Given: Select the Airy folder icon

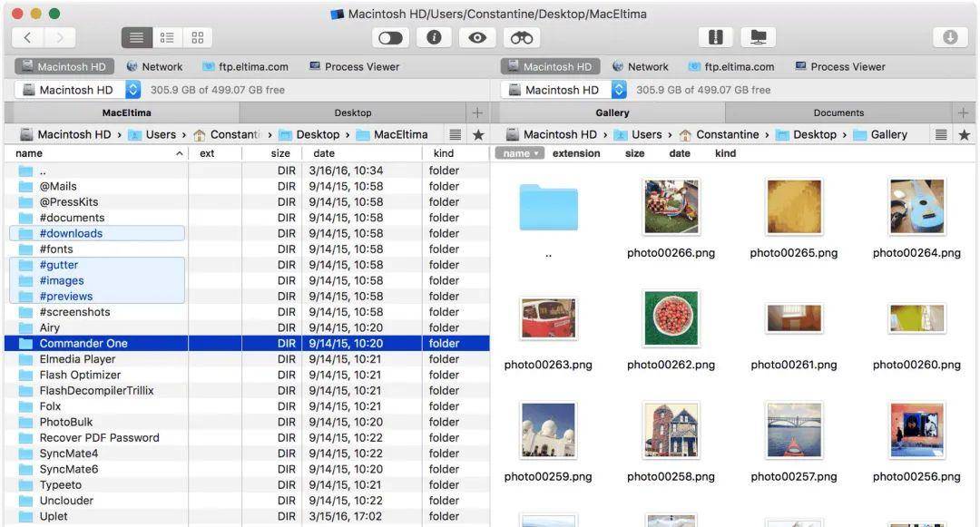Looking at the screenshot, I should [x=25, y=327].
